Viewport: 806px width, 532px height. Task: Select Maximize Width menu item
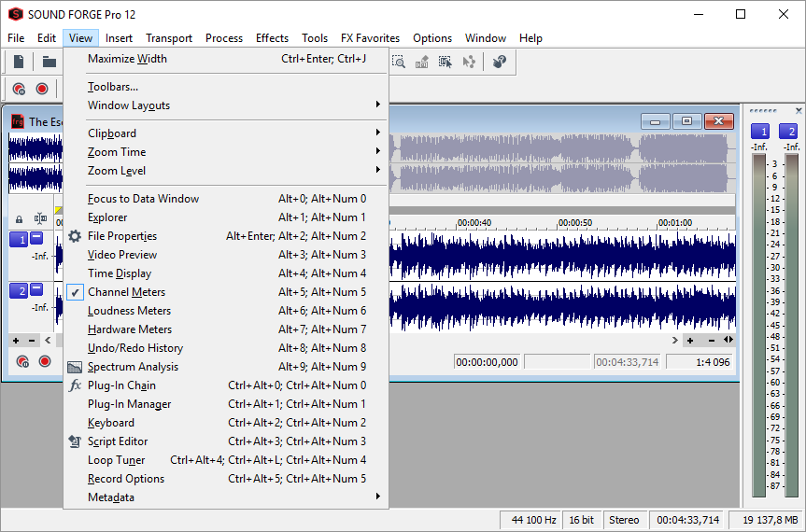click(x=226, y=59)
